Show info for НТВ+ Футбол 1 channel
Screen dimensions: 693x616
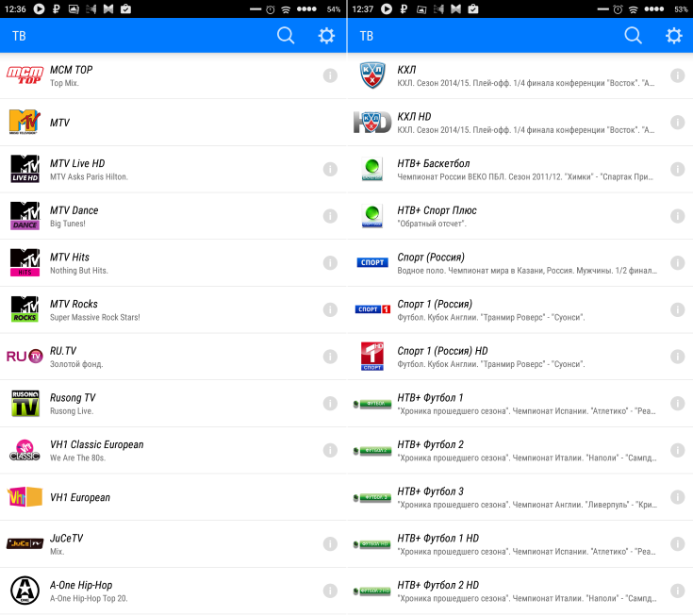click(x=678, y=404)
